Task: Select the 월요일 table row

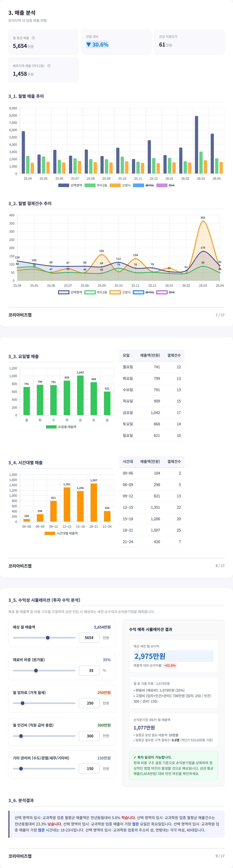Action: tap(152, 367)
